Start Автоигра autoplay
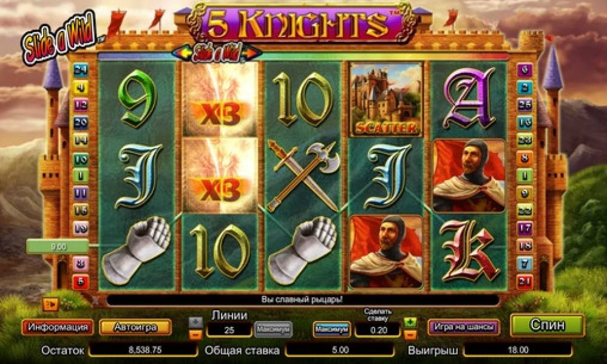Image resolution: width=607 pixels, height=364 pixels. click(x=135, y=327)
